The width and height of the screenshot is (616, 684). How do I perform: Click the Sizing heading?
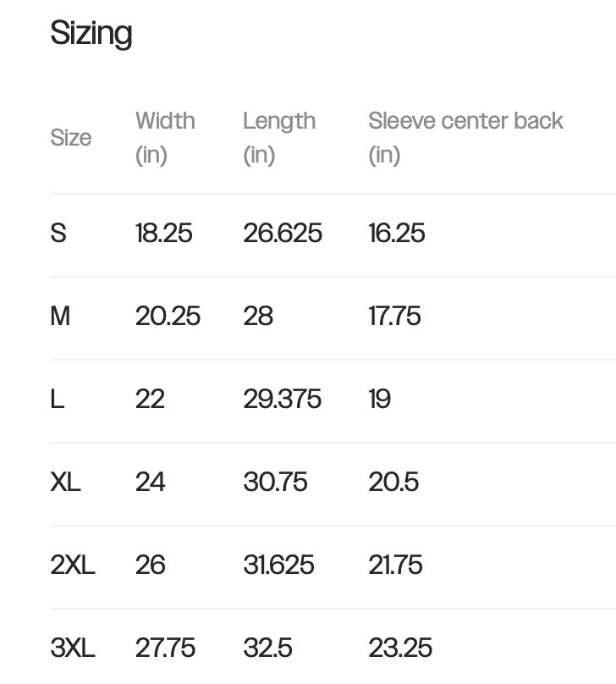click(x=91, y=34)
